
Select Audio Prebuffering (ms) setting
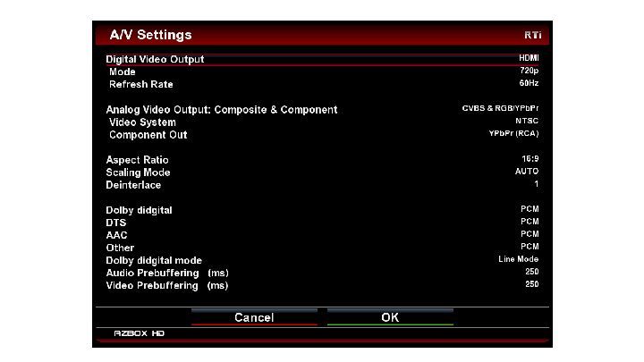tap(167, 273)
